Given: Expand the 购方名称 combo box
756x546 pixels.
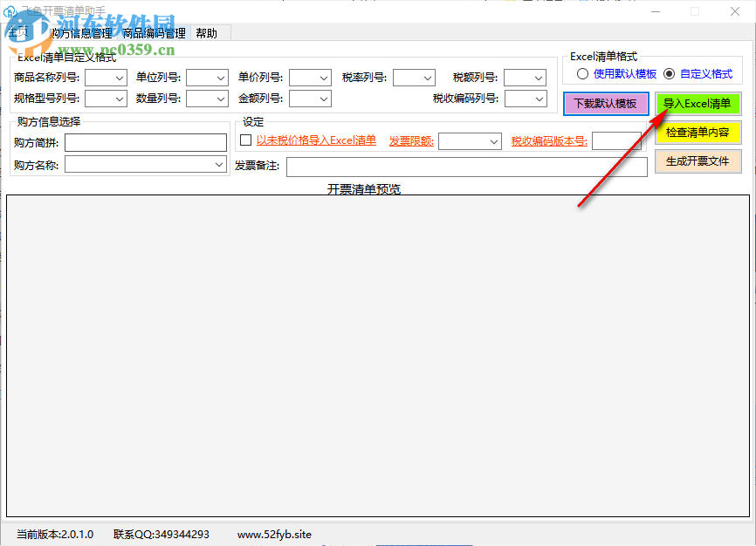Looking at the screenshot, I should 146,164.
